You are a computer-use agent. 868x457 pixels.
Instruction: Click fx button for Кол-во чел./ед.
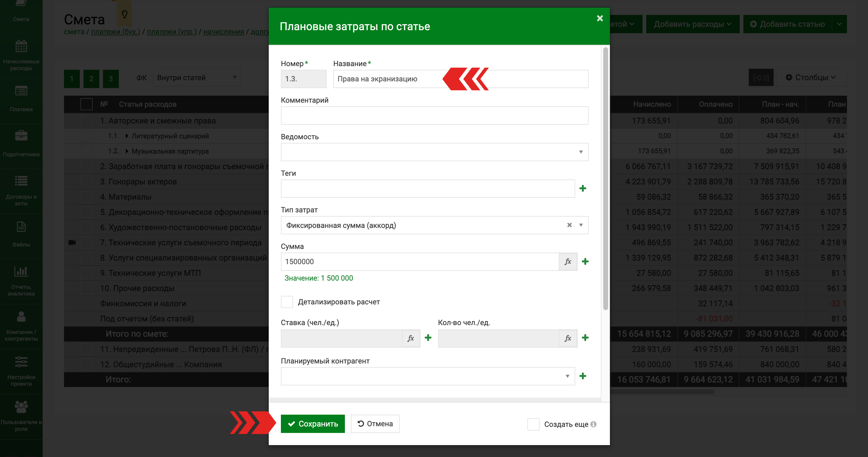568,338
